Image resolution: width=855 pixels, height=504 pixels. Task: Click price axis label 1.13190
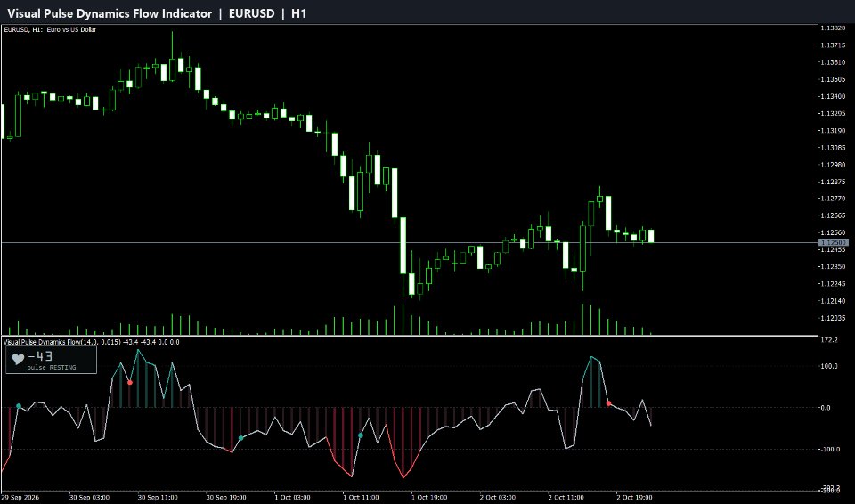coord(833,130)
